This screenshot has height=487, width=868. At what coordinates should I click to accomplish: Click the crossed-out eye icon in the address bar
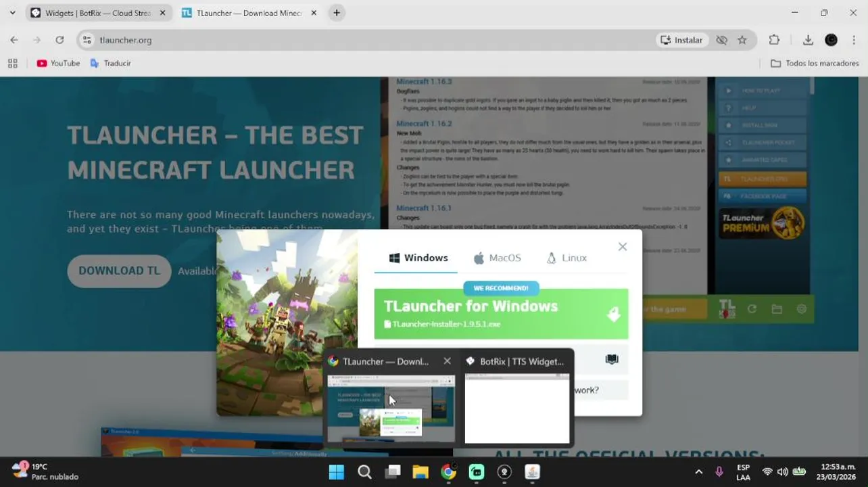721,40
